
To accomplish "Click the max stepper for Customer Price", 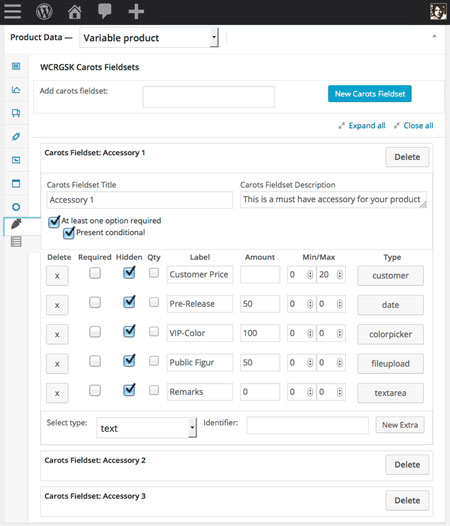I will 340,275.
